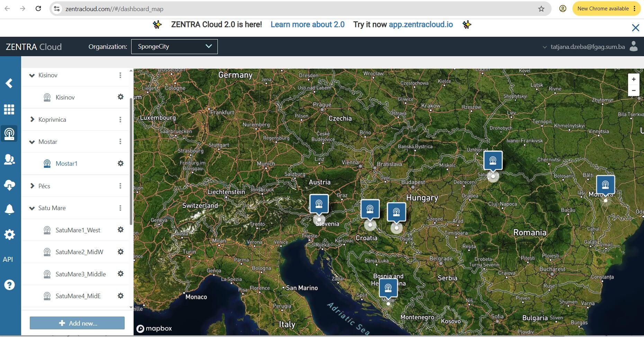Screen dimensions: 644x337
Task: Click the right device marker near Osijek
Action: [396, 212]
